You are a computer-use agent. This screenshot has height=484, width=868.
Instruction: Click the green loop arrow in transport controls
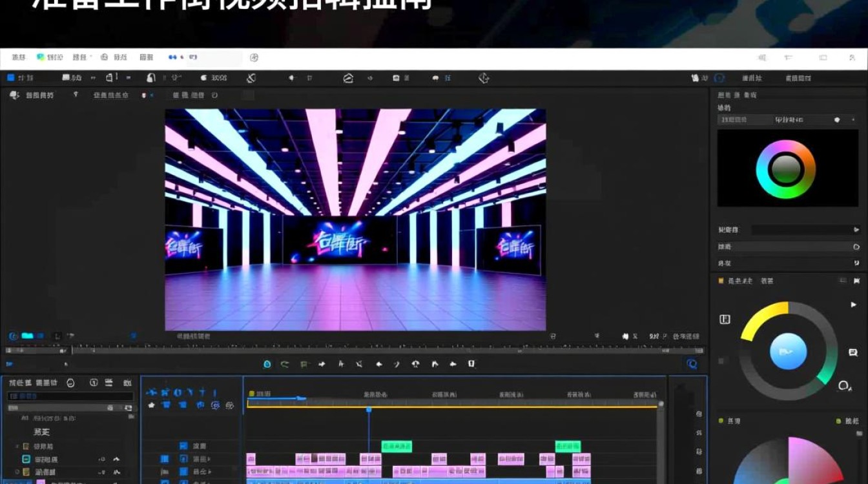tap(285, 364)
